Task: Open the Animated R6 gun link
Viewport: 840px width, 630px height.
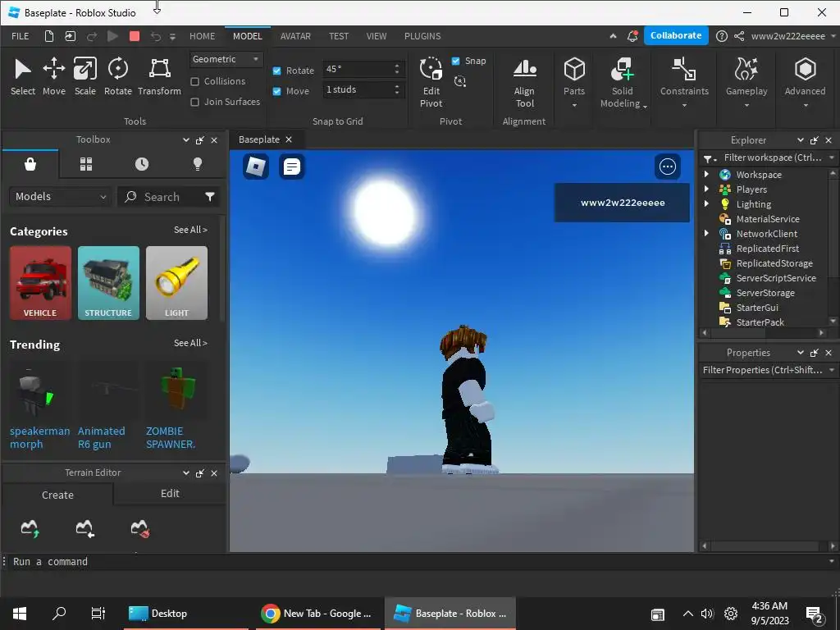Action: pyautogui.click(x=101, y=438)
